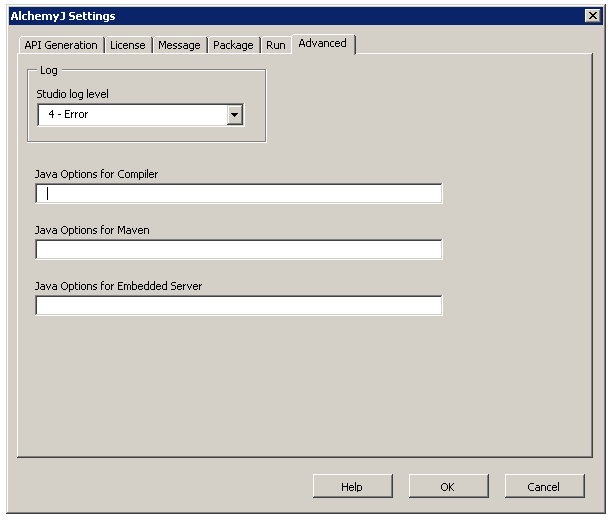Open the License tab
The image size is (613, 522).
127,45
